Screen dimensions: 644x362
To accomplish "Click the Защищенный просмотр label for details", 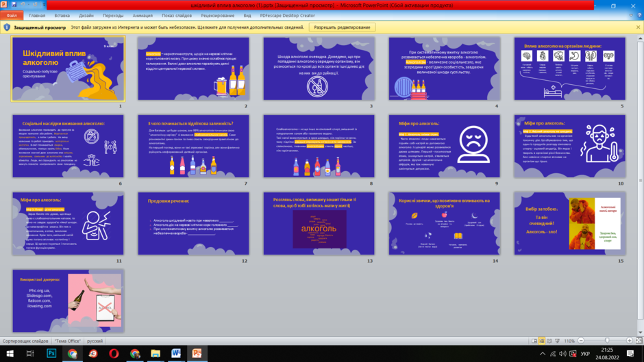I will coord(40,27).
